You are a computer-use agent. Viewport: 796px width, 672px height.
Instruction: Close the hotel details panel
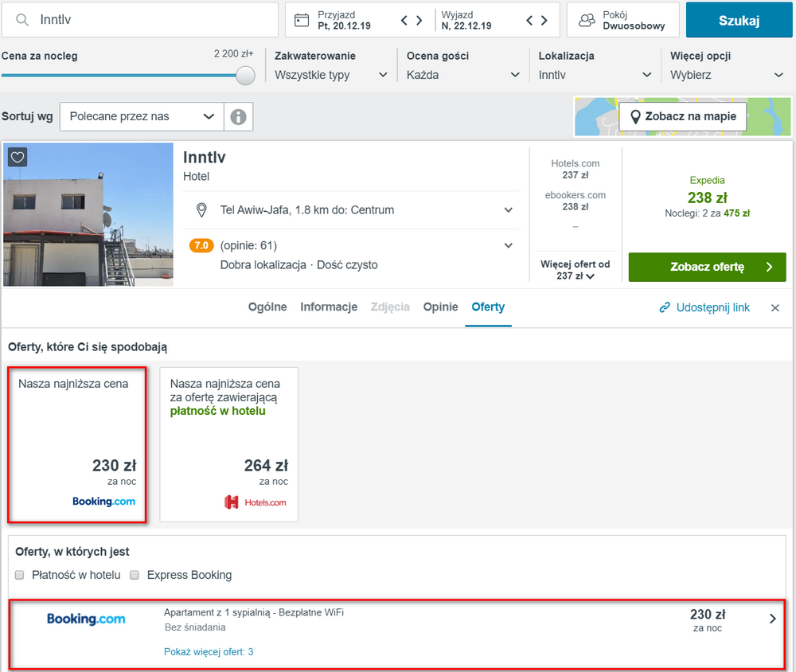coord(775,308)
